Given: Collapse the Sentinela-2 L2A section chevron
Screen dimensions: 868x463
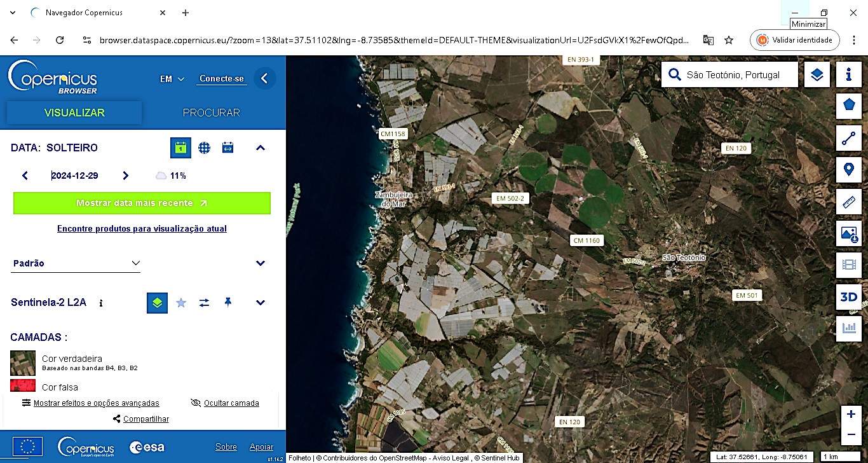Looking at the screenshot, I should [260, 303].
